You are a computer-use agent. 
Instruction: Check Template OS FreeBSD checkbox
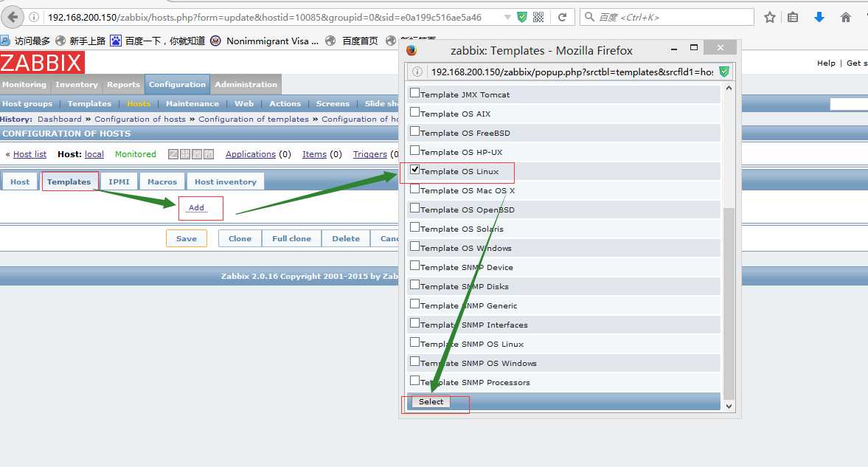point(414,131)
